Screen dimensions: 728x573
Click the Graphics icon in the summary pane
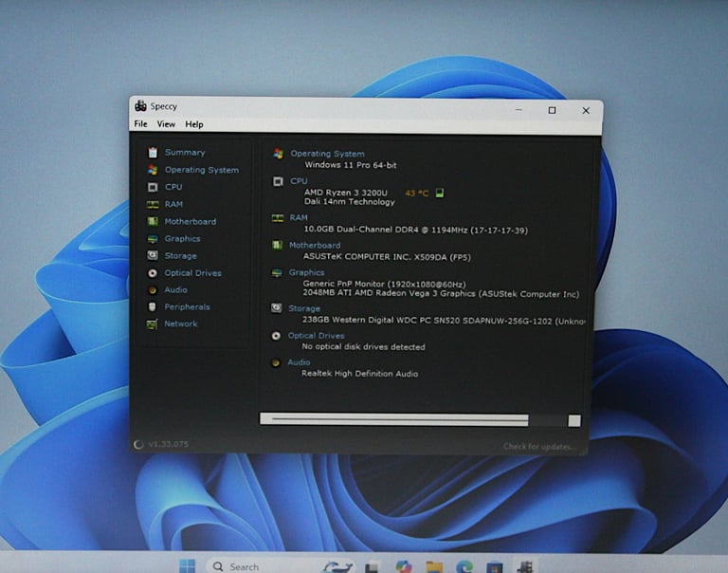pos(277,273)
